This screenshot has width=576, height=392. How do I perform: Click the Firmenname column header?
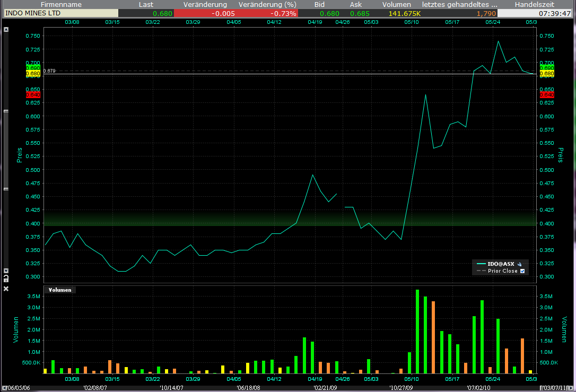(x=61, y=4)
